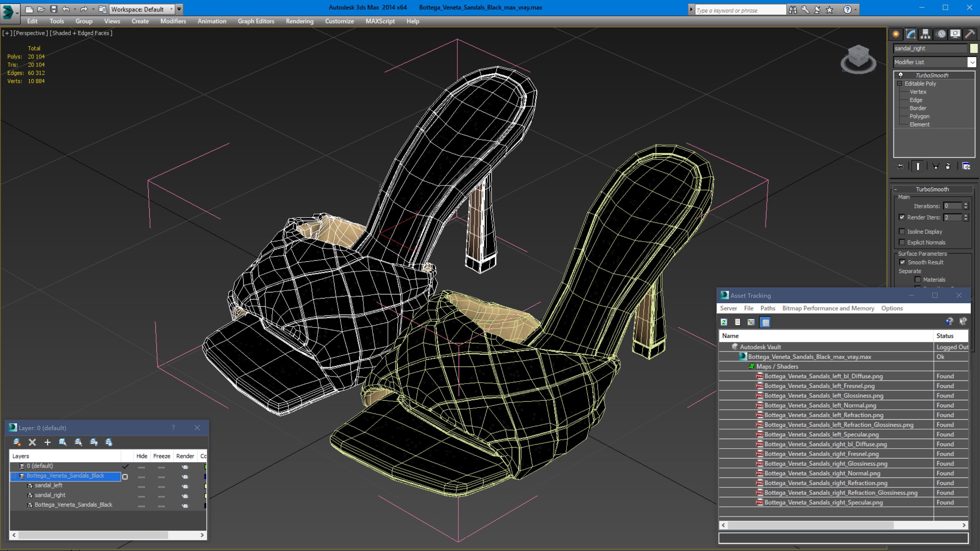Image resolution: width=980 pixels, height=551 pixels.
Task: Click the search keyword input field
Action: [740, 10]
